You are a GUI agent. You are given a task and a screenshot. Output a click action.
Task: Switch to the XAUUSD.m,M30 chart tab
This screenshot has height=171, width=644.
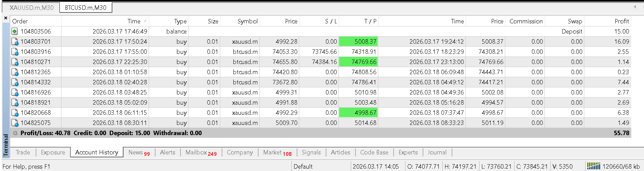(x=31, y=7)
